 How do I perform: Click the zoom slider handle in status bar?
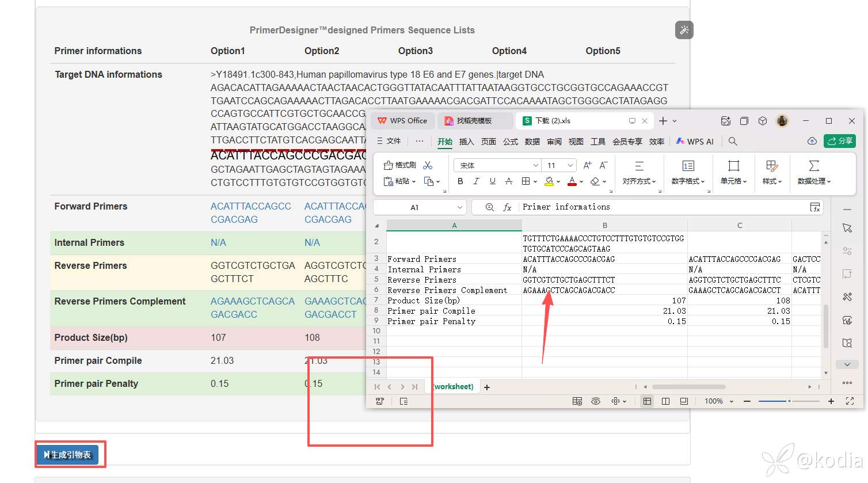click(789, 401)
